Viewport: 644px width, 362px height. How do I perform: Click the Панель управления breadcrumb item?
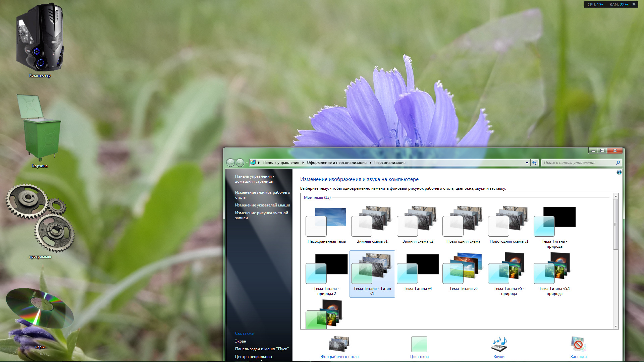click(281, 163)
